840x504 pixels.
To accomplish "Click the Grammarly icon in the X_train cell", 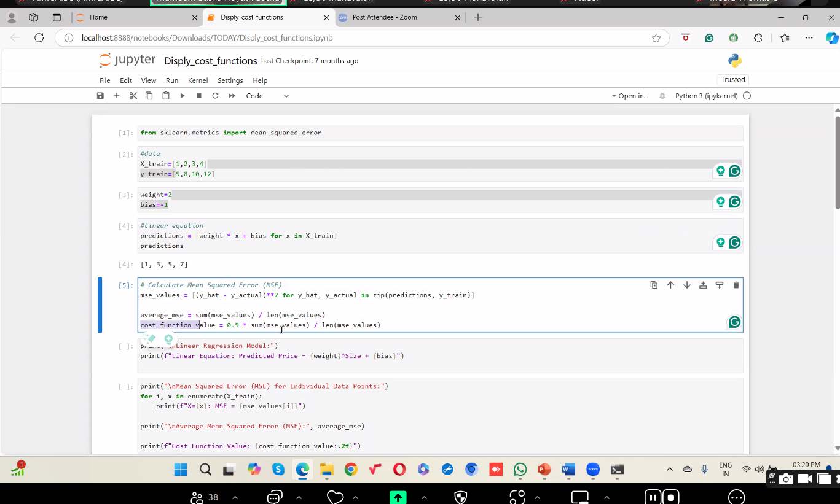I will (x=734, y=171).
